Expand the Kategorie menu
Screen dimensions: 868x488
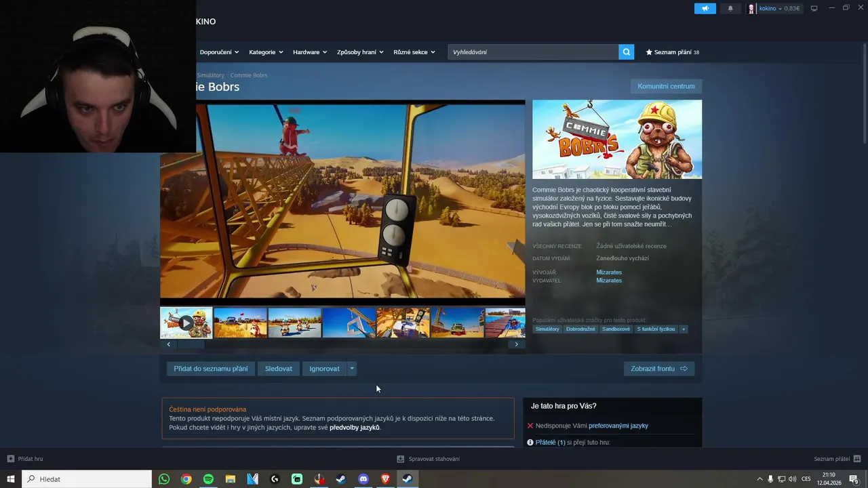(266, 52)
